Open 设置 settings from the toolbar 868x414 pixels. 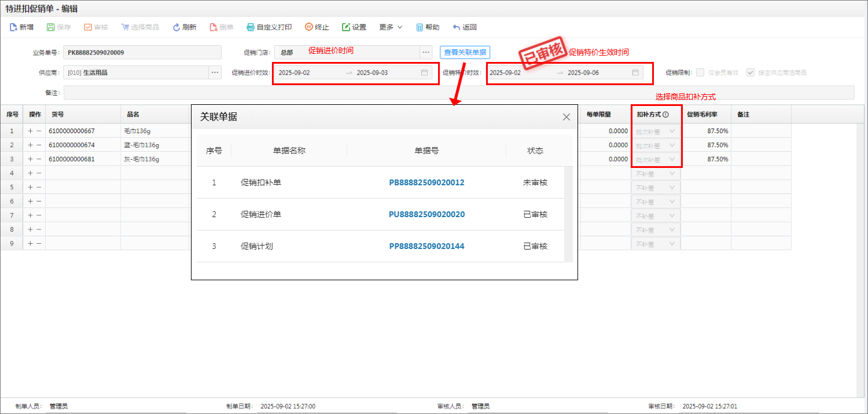pyautogui.click(x=346, y=27)
